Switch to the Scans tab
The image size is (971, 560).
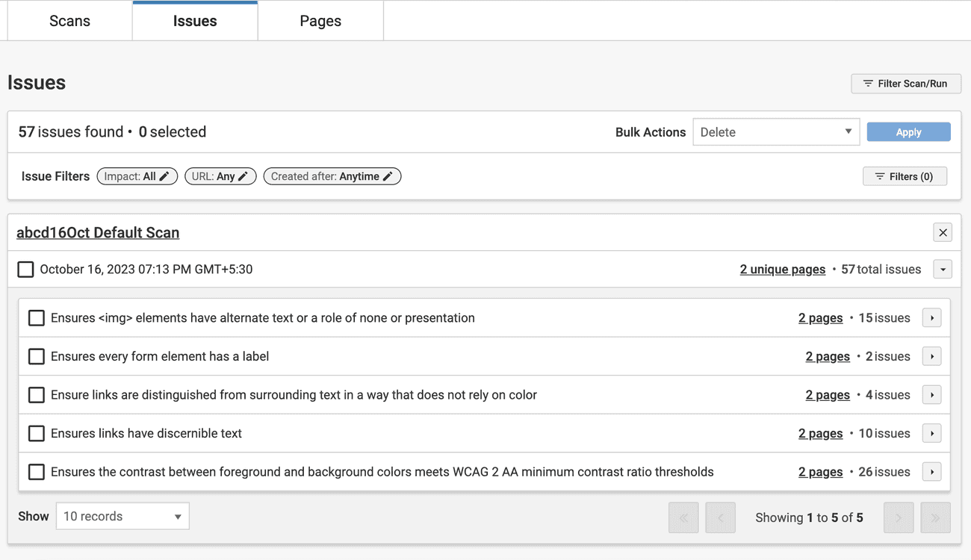point(69,20)
